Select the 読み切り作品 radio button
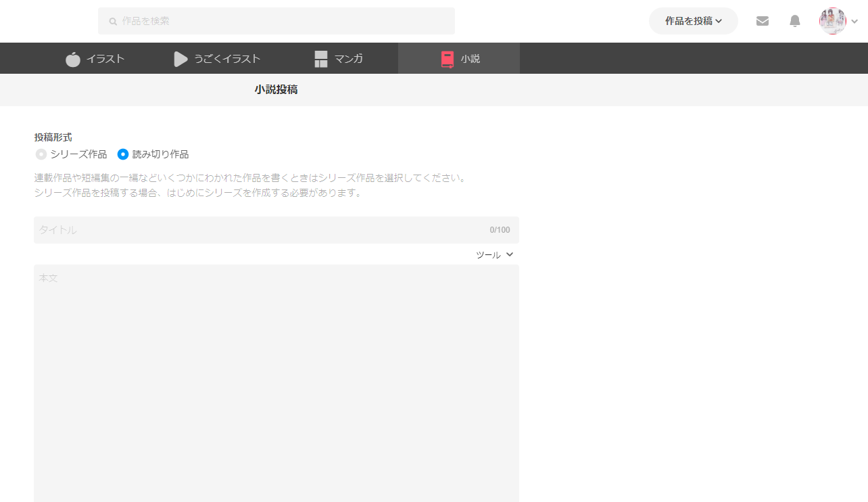868x502 pixels. [123, 154]
